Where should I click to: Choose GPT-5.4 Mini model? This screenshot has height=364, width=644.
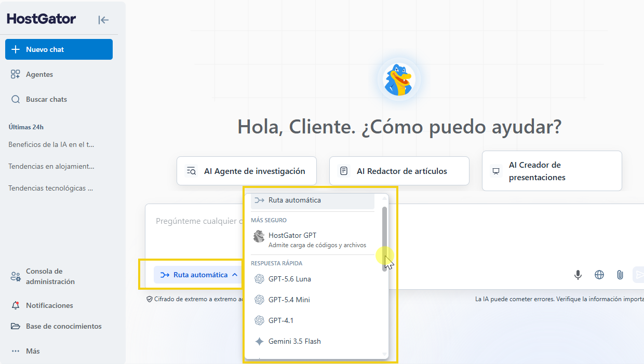click(x=313, y=300)
